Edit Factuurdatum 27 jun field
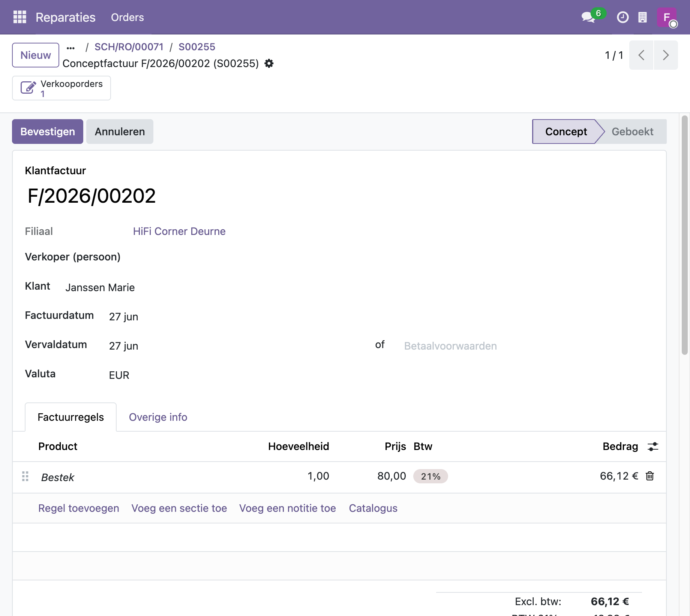This screenshot has height=616, width=690. (123, 317)
